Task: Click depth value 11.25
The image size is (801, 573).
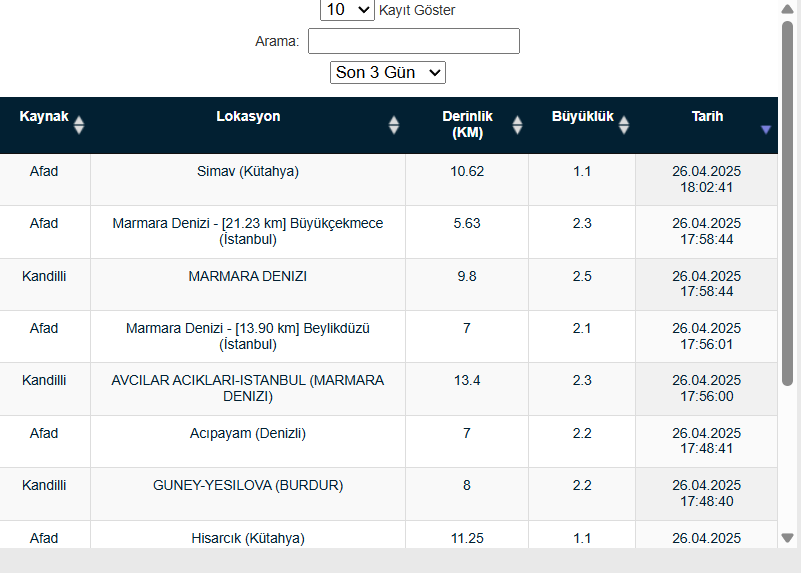Action: point(467,538)
